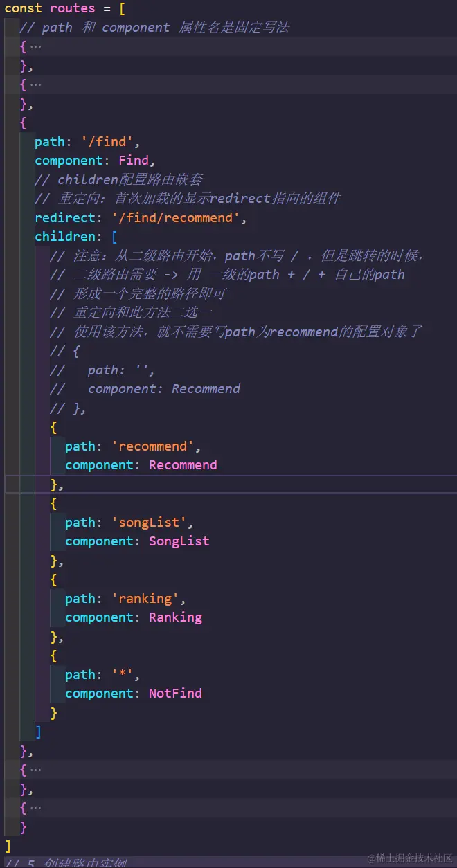
Task: Click the blue closing bracket of children array
Action: (x=39, y=732)
